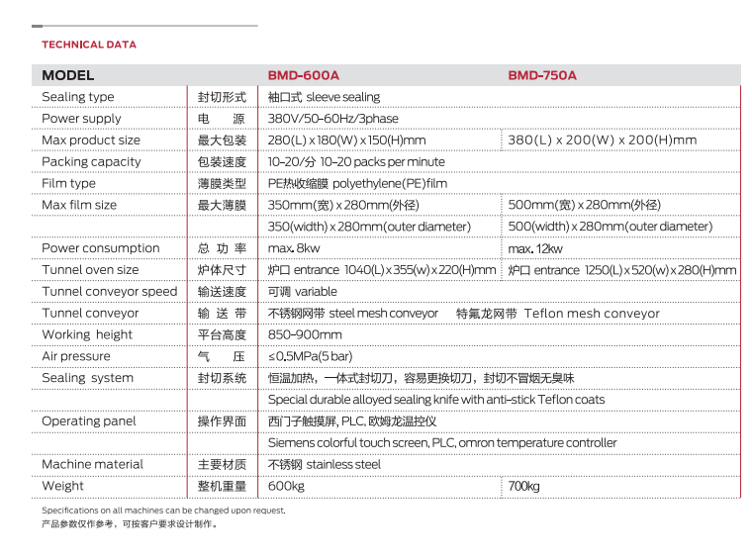
Task: Select the Tunnel conveyor speed label
Action: (110, 292)
